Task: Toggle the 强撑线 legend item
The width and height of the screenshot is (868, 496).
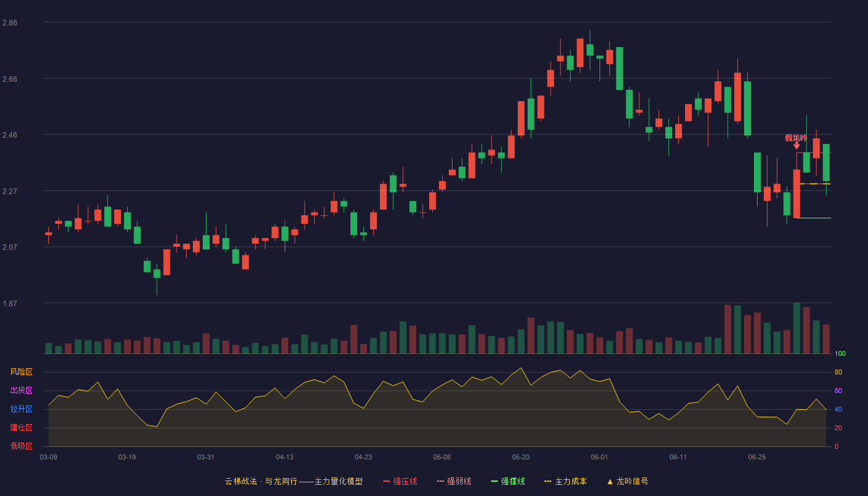Action: pyautogui.click(x=508, y=481)
